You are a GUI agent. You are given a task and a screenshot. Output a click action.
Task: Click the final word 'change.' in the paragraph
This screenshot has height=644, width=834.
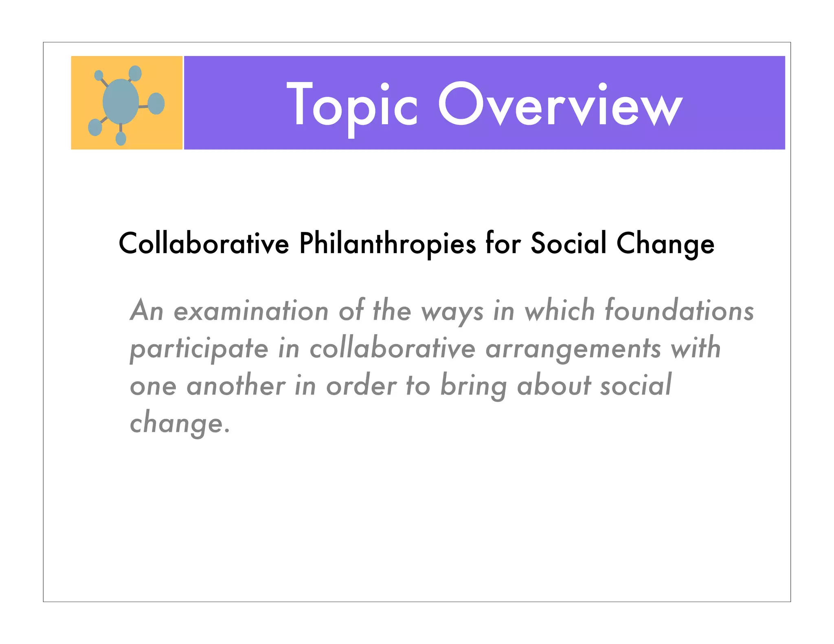coord(180,424)
